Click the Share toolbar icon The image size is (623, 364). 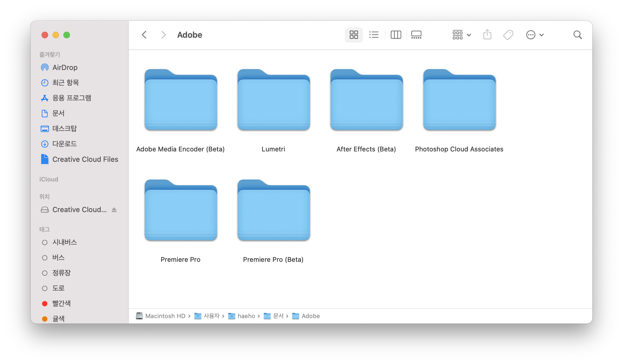[487, 35]
